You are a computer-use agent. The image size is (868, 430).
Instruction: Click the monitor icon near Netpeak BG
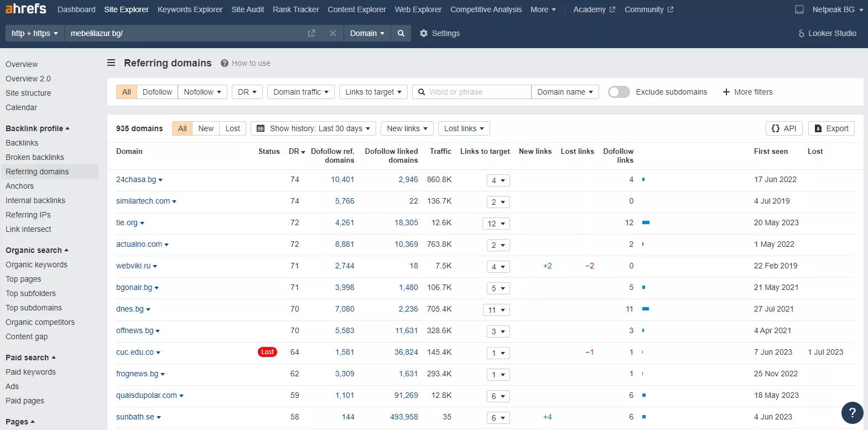pos(799,9)
